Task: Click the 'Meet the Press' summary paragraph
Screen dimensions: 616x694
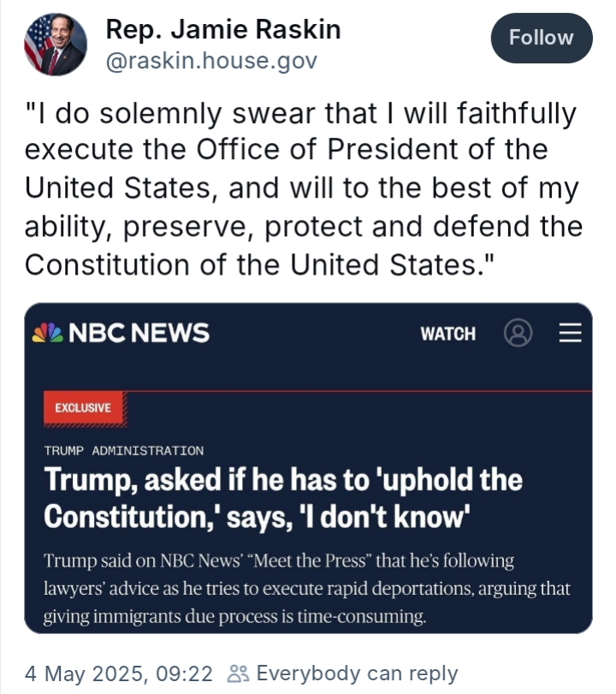Action: [306, 590]
